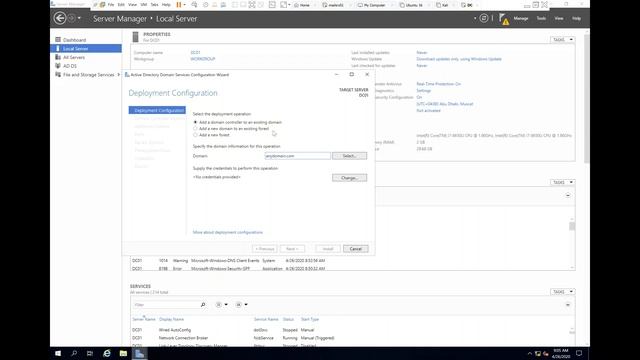Sort services by the Start Type column
The width and height of the screenshot is (640, 360).
310,320
